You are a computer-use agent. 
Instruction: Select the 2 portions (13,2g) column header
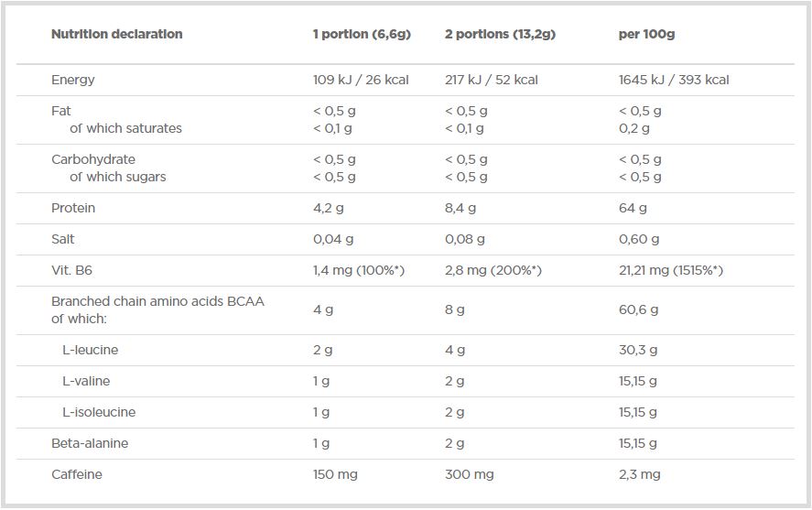(500, 34)
